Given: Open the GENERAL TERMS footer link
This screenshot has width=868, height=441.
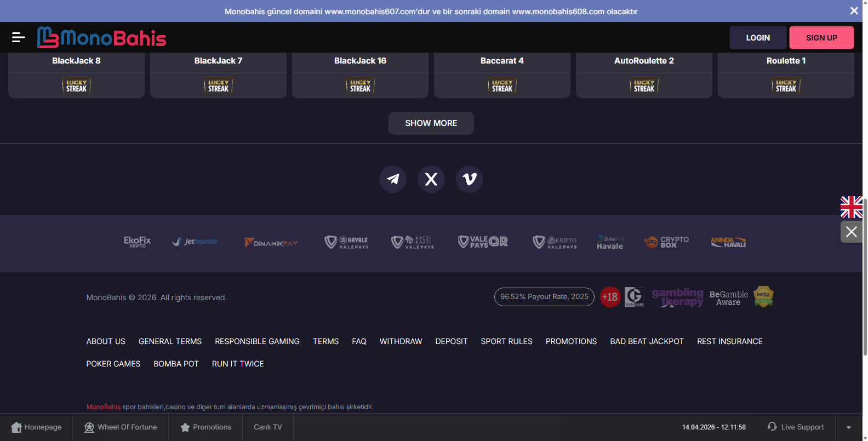Looking at the screenshot, I should click(x=170, y=341).
